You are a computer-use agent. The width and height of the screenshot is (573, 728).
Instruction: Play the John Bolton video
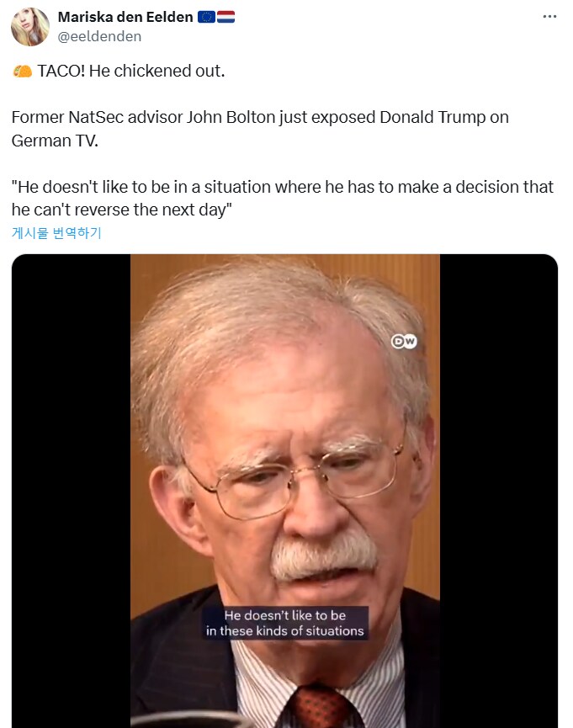click(x=284, y=491)
